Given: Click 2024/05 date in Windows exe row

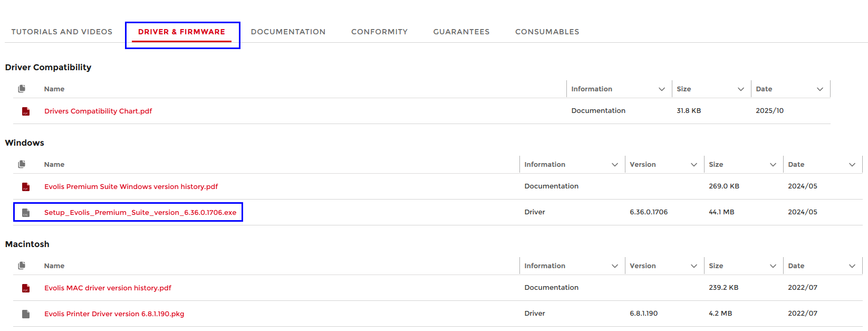Looking at the screenshot, I should 803,212.
